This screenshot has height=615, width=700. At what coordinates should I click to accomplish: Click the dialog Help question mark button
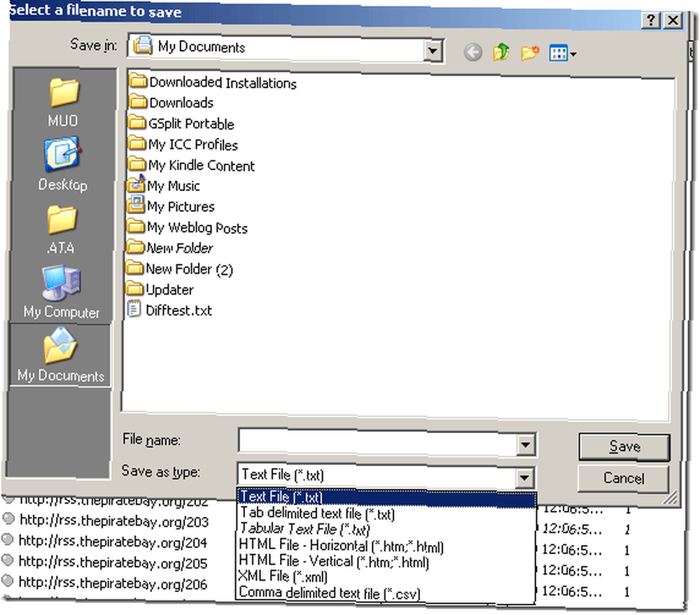651,20
